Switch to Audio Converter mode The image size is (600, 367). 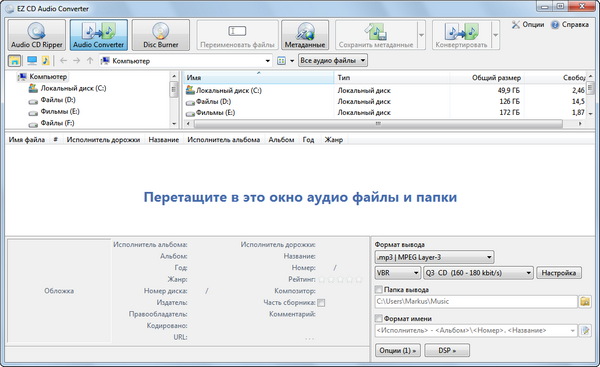(x=99, y=35)
